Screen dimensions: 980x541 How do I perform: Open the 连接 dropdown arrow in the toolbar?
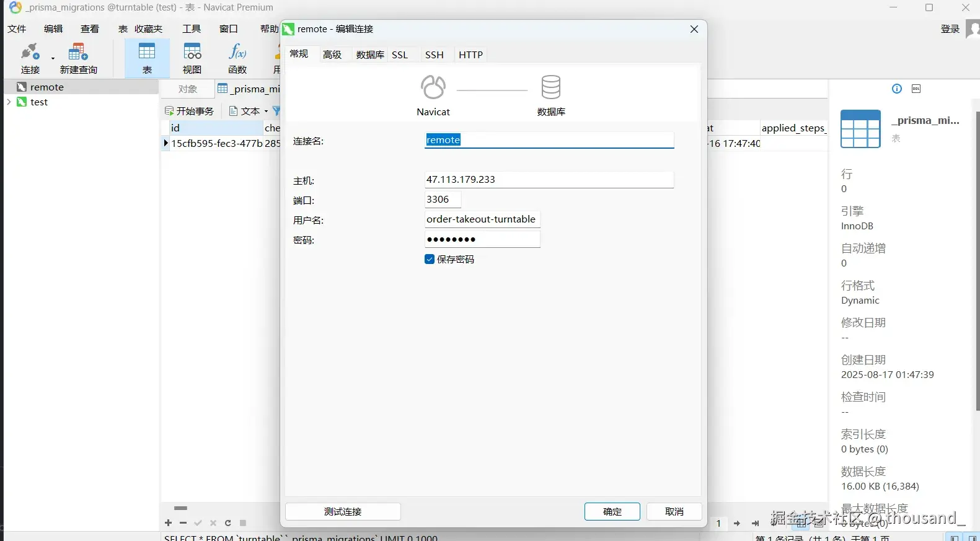pyautogui.click(x=53, y=58)
